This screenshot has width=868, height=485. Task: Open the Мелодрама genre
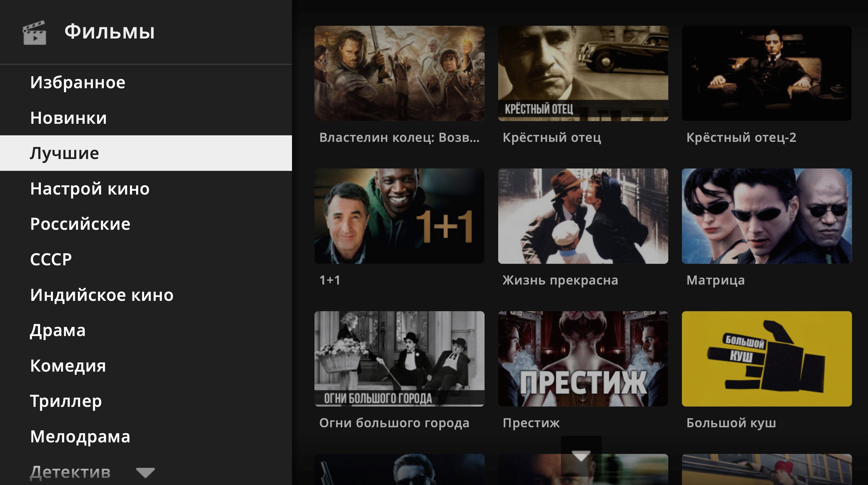point(146,436)
